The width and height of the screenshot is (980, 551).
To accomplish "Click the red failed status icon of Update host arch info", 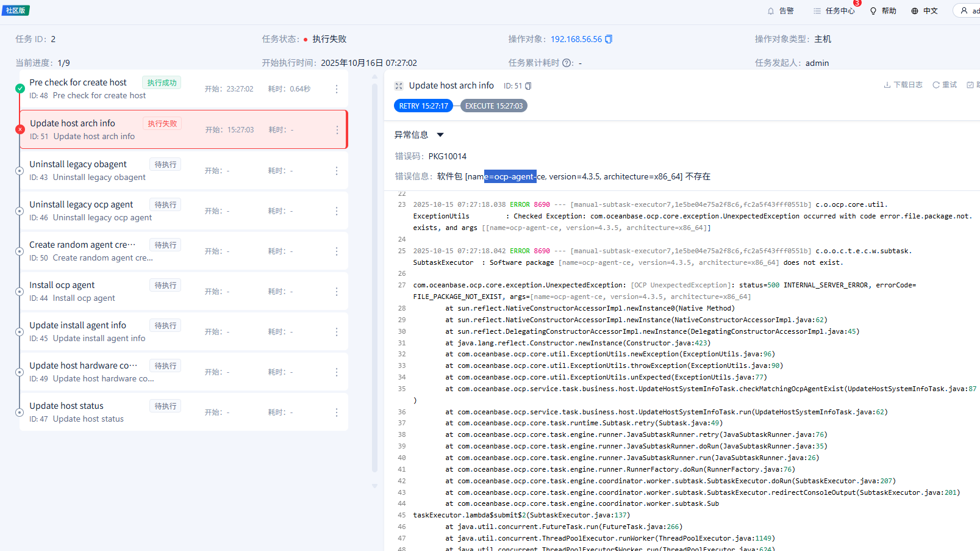I will coord(20,129).
